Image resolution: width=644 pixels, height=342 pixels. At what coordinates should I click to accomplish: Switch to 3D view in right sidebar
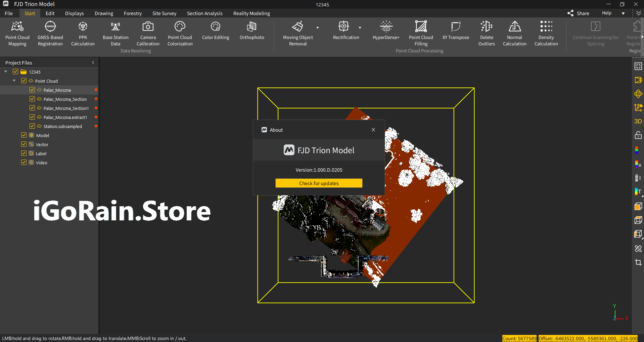[x=638, y=121]
